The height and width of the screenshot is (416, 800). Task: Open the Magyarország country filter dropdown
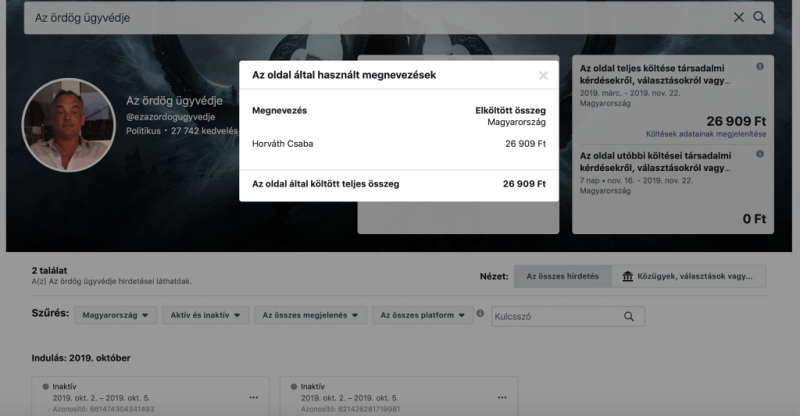click(115, 315)
